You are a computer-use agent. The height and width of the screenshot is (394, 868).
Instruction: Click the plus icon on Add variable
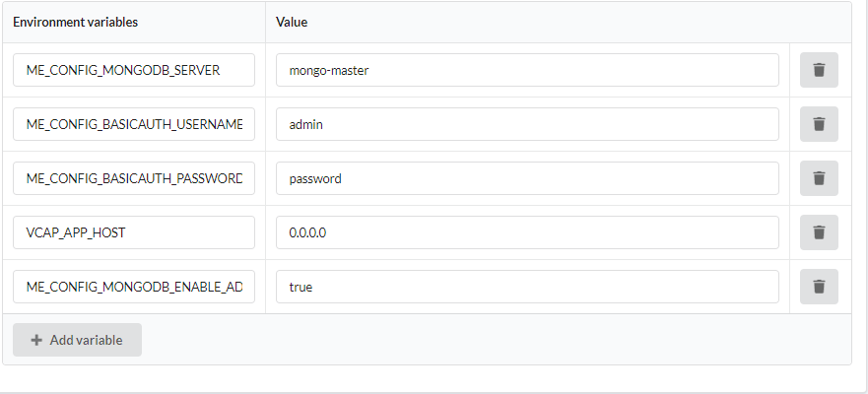(x=36, y=340)
